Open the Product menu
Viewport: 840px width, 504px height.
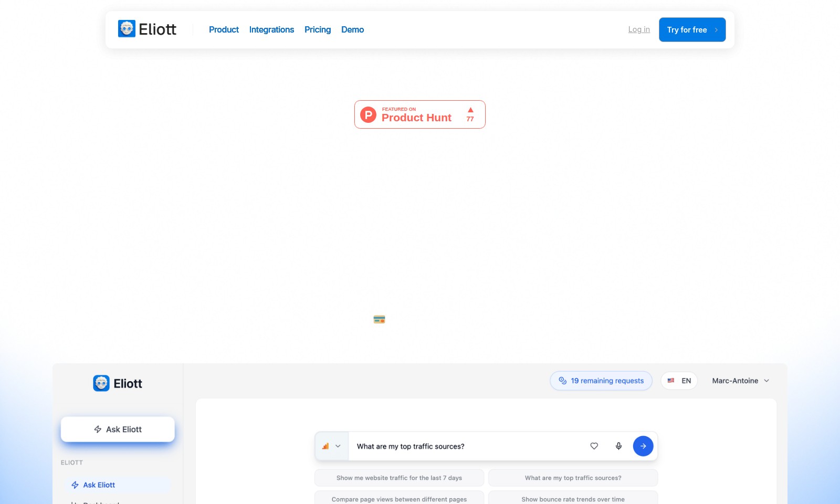[224, 29]
